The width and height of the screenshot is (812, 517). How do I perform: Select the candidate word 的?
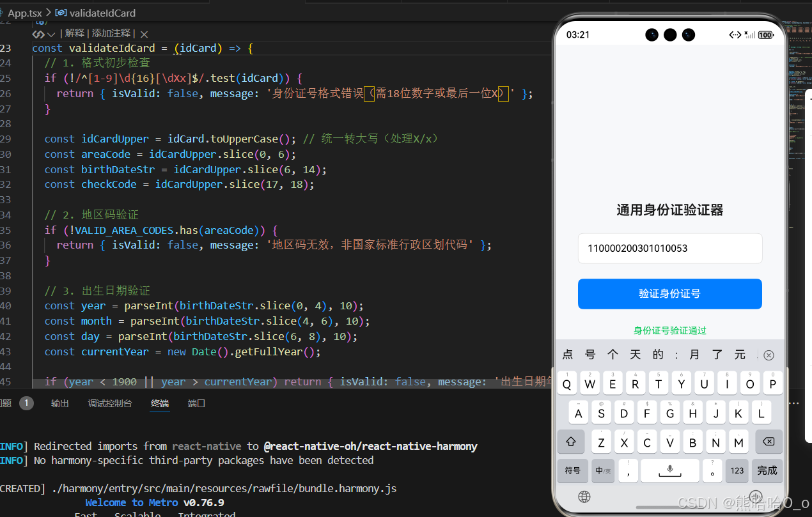(658, 355)
